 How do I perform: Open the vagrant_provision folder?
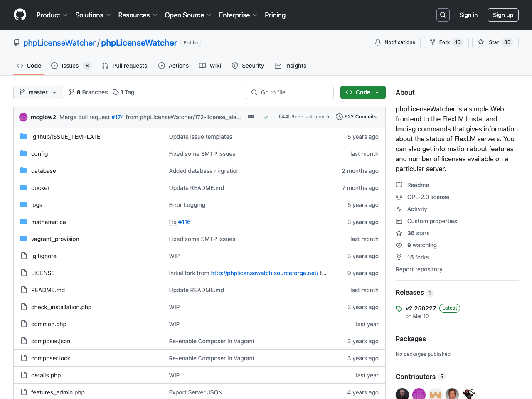(x=55, y=239)
